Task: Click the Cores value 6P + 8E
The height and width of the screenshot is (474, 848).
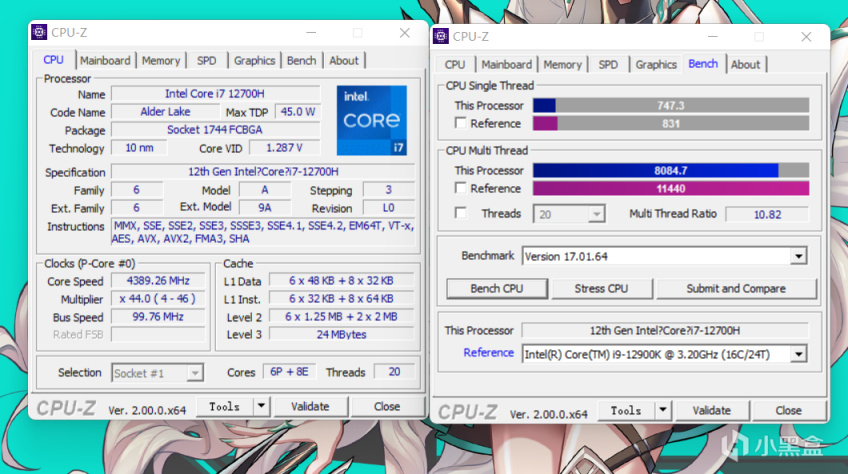Action: click(x=289, y=372)
